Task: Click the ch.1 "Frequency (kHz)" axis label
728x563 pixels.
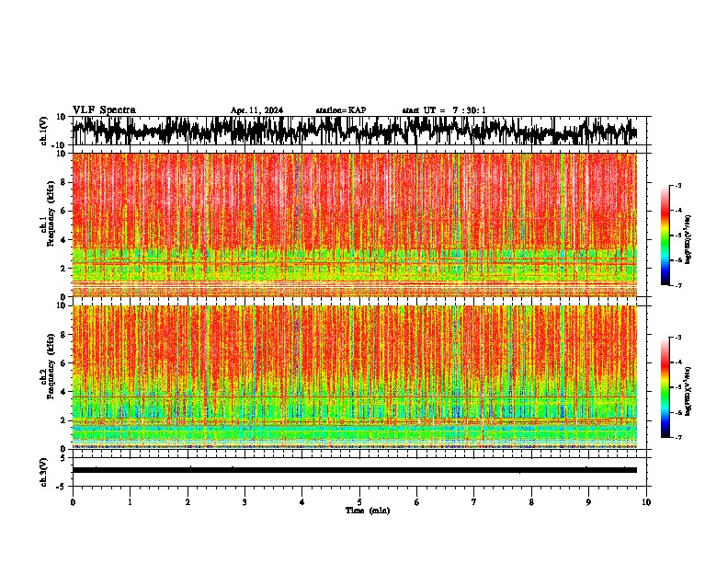Action: coord(51,213)
